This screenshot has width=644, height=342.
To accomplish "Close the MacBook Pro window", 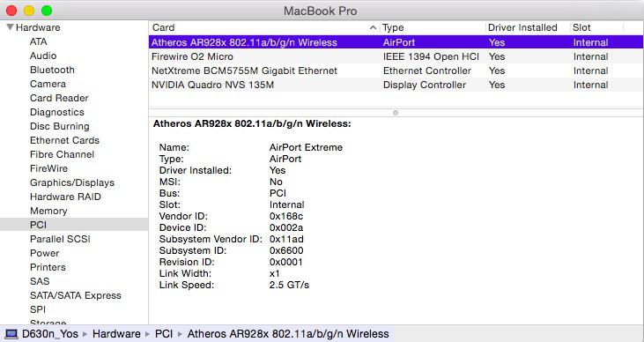I will click(11, 11).
